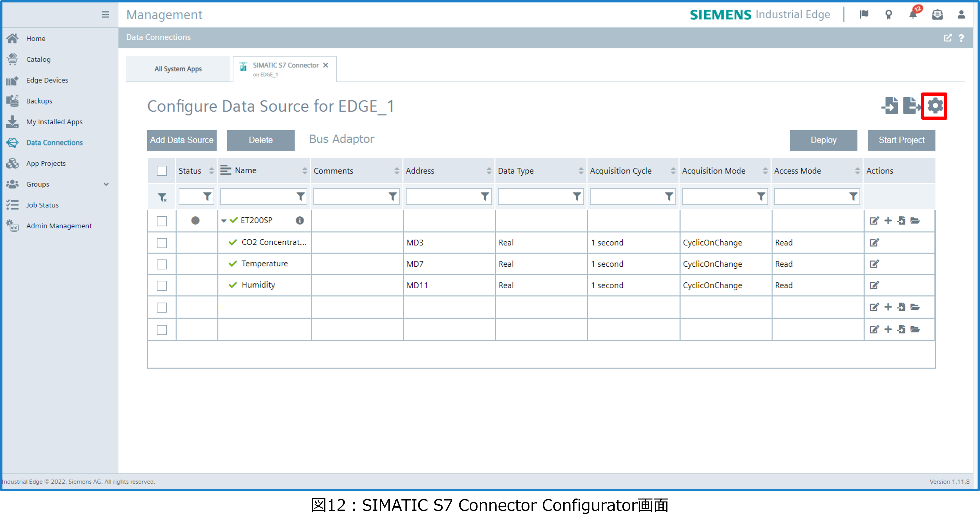Click the import configuration icon

click(890, 106)
